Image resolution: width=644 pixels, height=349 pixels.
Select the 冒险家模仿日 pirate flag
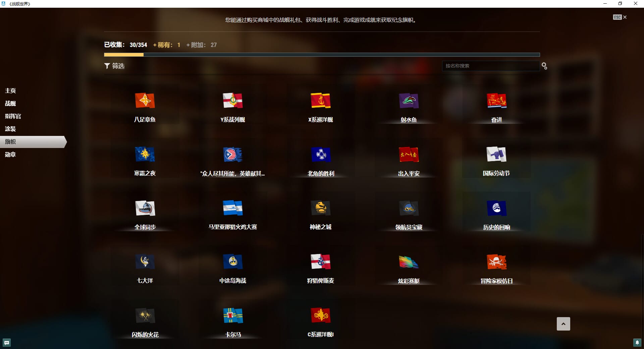tap(496, 262)
